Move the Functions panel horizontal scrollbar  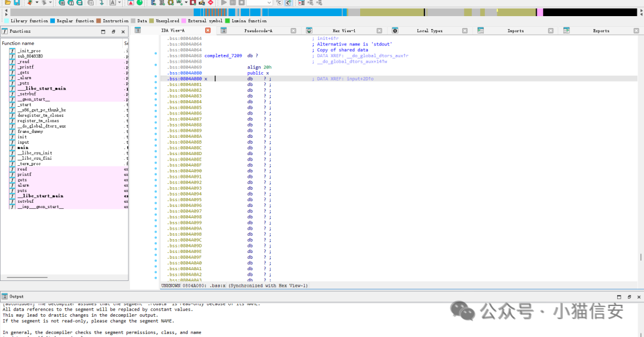pos(27,277)
